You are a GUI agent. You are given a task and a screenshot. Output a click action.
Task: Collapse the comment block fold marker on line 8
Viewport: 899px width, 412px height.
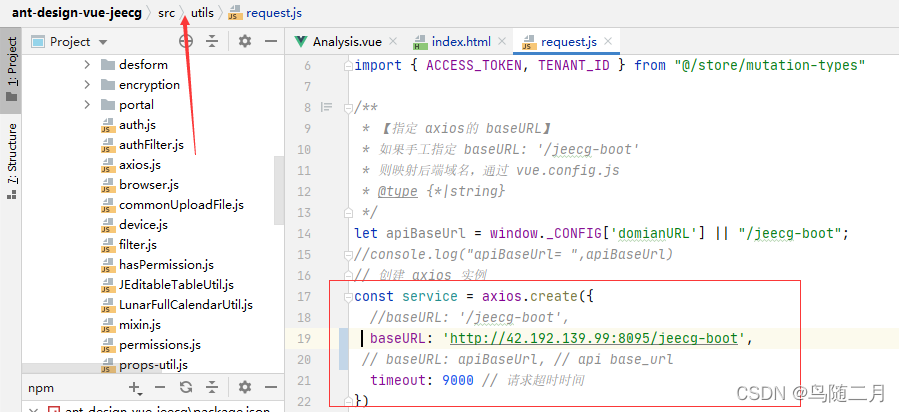click(x=326, y=107)
